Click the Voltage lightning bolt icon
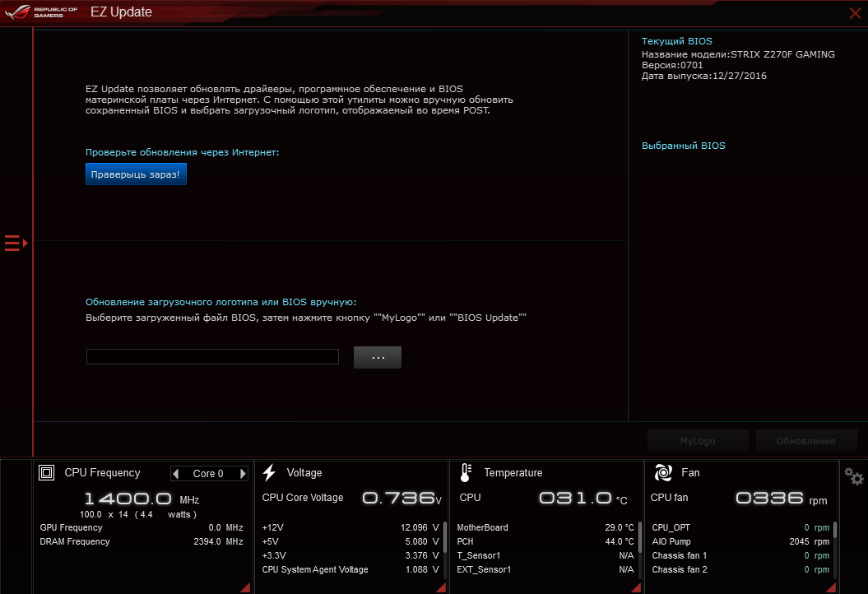The height and width of the screenshot is (594, 868). point(270,473)
